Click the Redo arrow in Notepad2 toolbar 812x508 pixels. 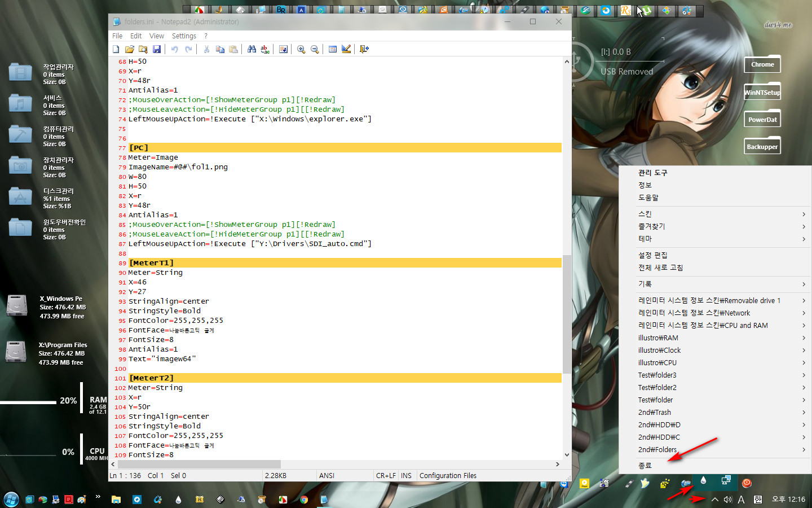tap(188, 49)
